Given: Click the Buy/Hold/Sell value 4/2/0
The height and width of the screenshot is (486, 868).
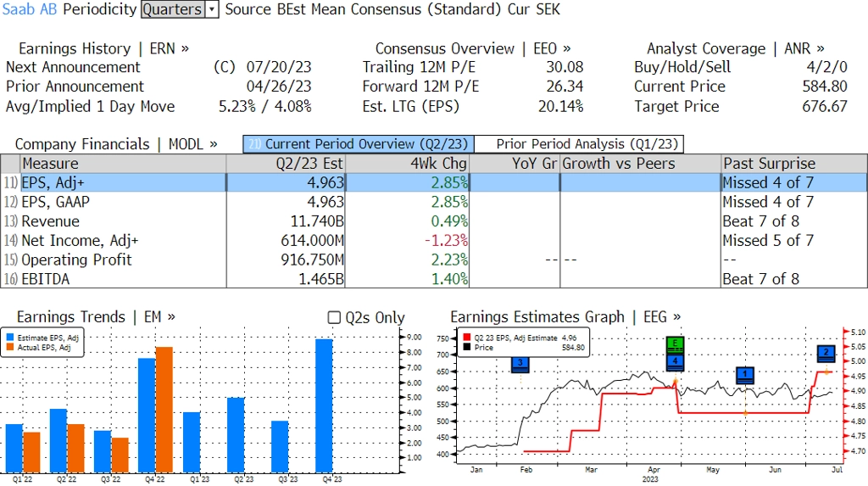Looking at the screenshot, I should [827, 67].
